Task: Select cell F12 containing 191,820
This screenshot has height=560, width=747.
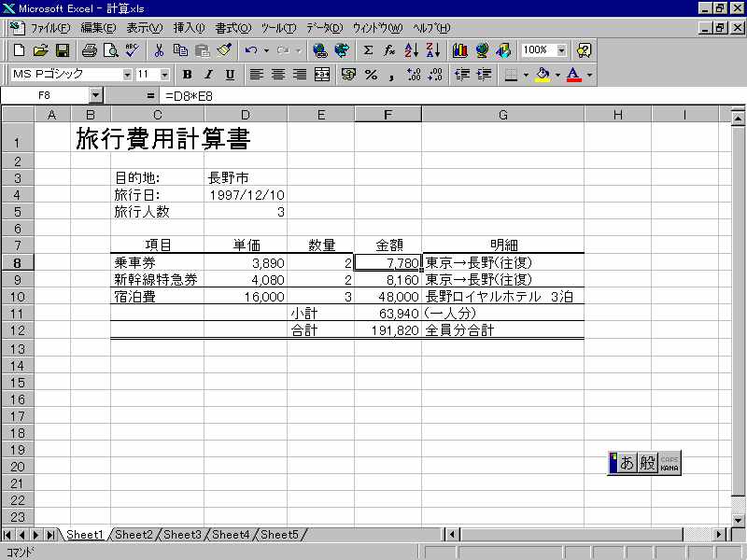Action: click(388, 330)
